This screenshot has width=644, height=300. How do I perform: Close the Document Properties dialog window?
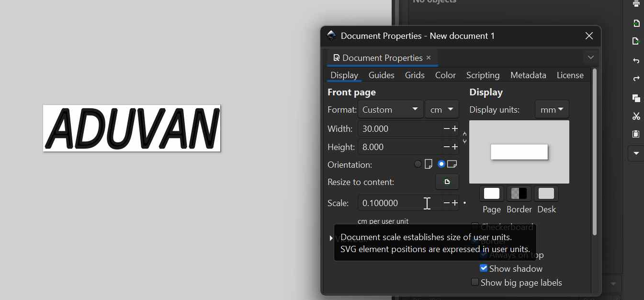[589, 36]
